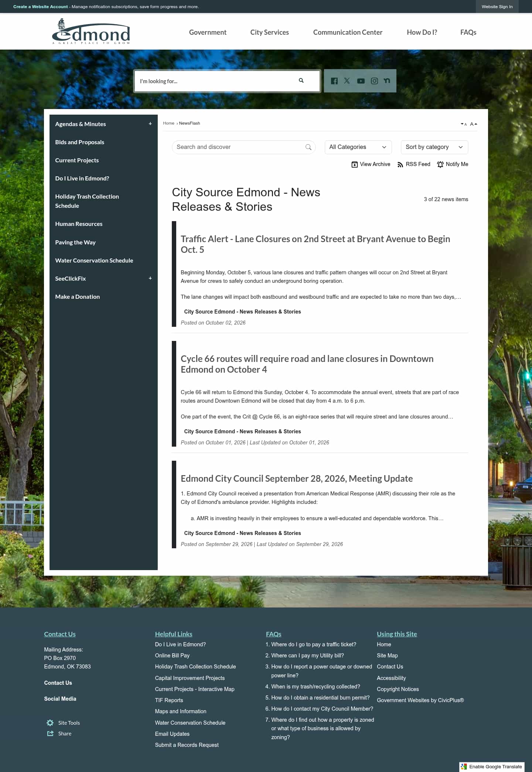The width and height of the screenshot is (532, 772).
Task: Expand the SeeClickFix submenu
Action: pos(150,278)
